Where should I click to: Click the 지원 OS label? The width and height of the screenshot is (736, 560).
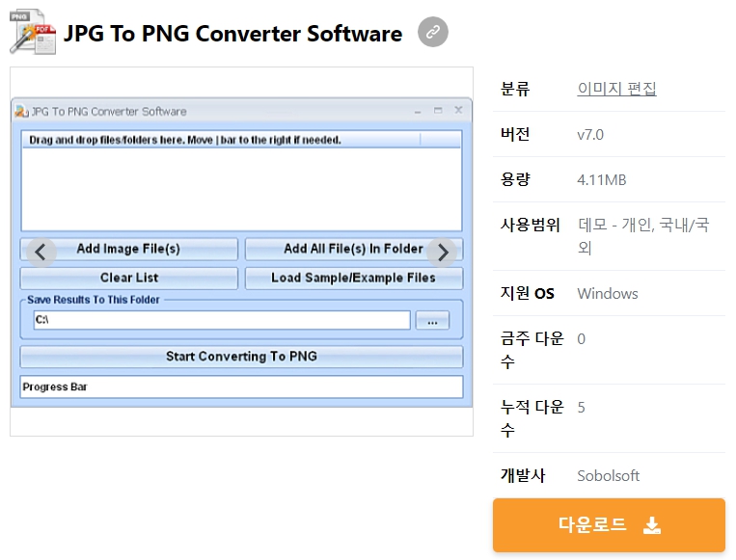527,293
